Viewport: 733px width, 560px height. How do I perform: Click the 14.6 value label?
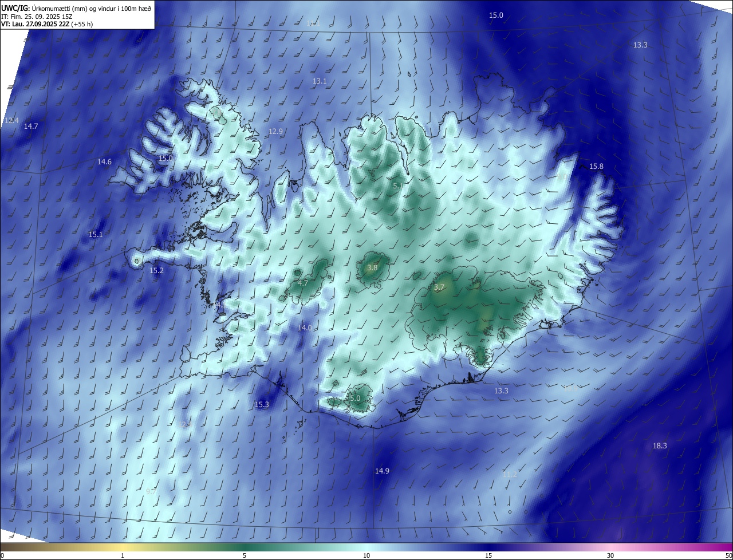pos(104,162)
